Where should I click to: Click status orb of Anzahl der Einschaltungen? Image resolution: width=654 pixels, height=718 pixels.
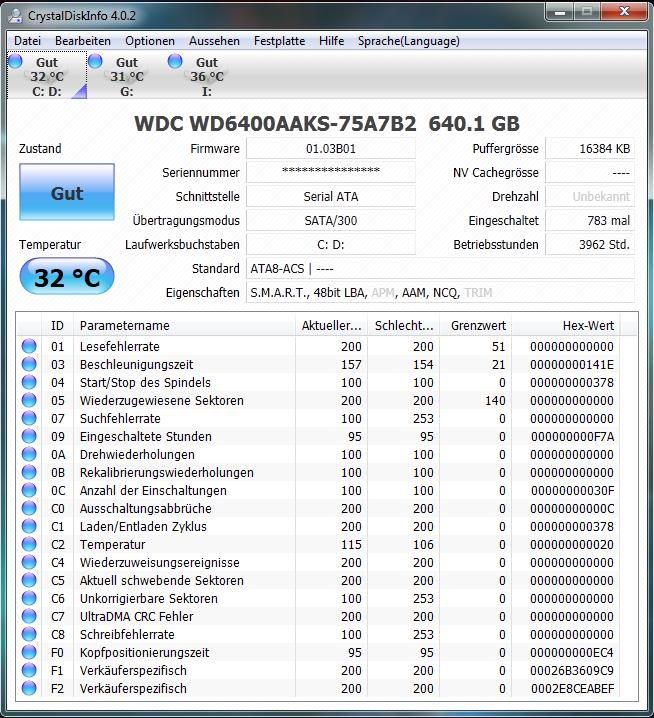[29, 490]
